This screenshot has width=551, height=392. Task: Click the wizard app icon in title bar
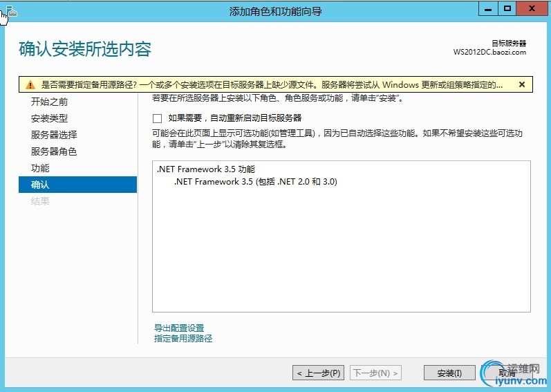pyautogui.click(x=12, y=11)
